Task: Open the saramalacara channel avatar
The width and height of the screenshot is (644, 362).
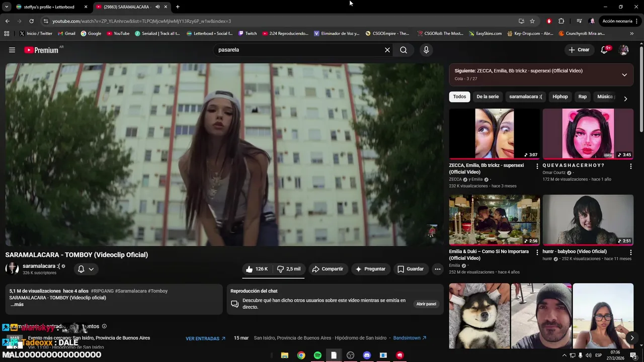Action: 12,269
